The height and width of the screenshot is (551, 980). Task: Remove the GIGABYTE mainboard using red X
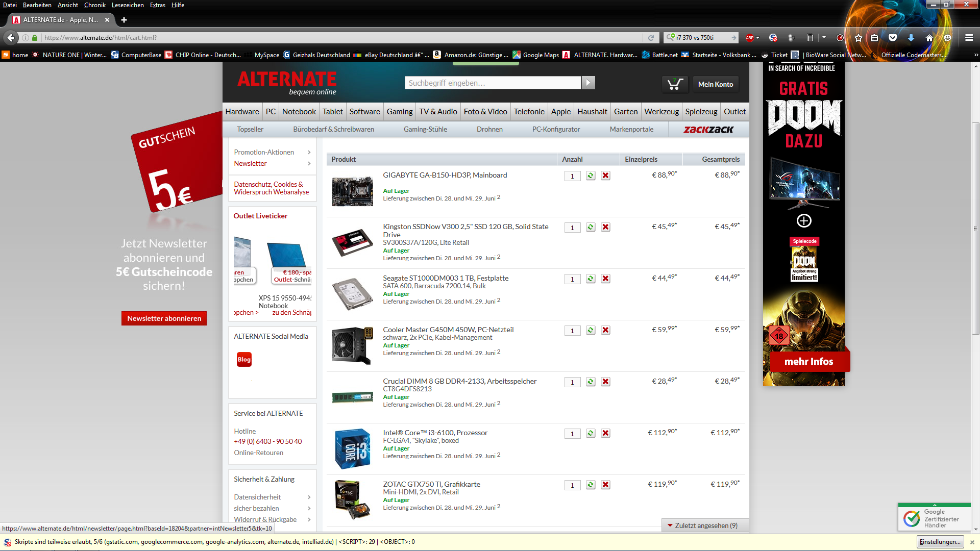pos(605,176)
